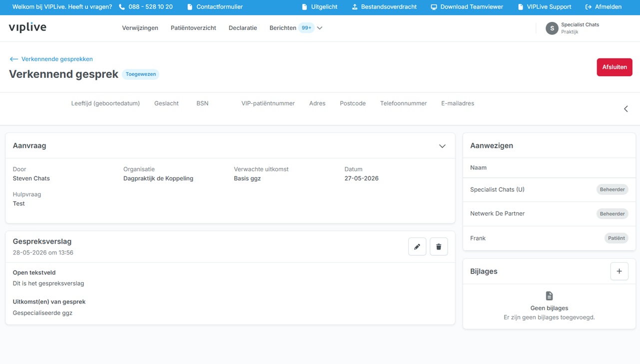640x364 pixels.
Task: Click the phone number 088 - 528 10 20
Action: [x=150, y=7]
